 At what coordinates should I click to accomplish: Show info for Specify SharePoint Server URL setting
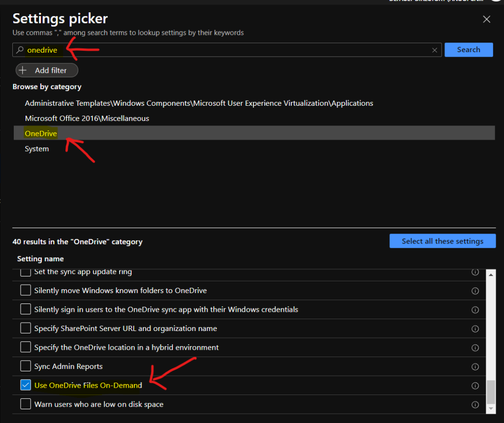(x=475, y=329)
